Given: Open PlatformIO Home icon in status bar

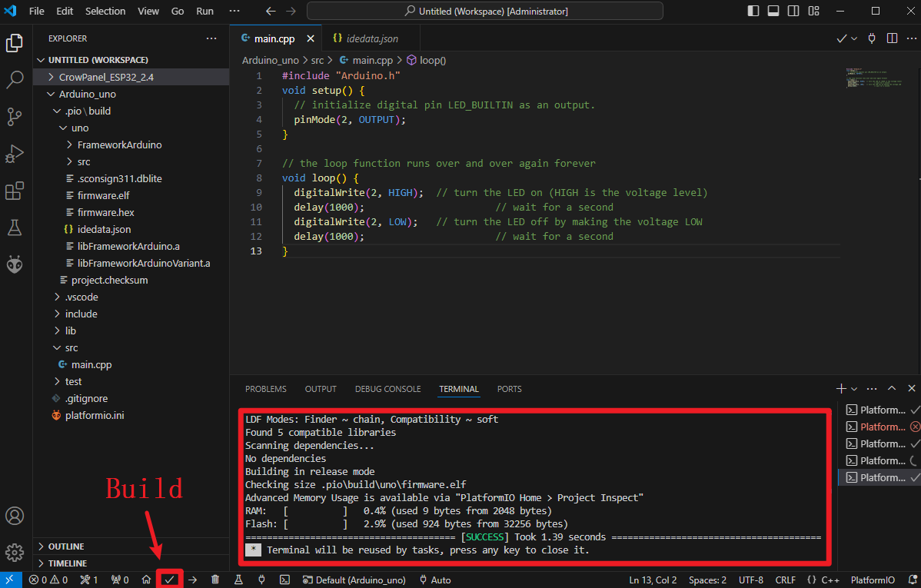Looking at the screenshot, I should [x=146, y=580].
